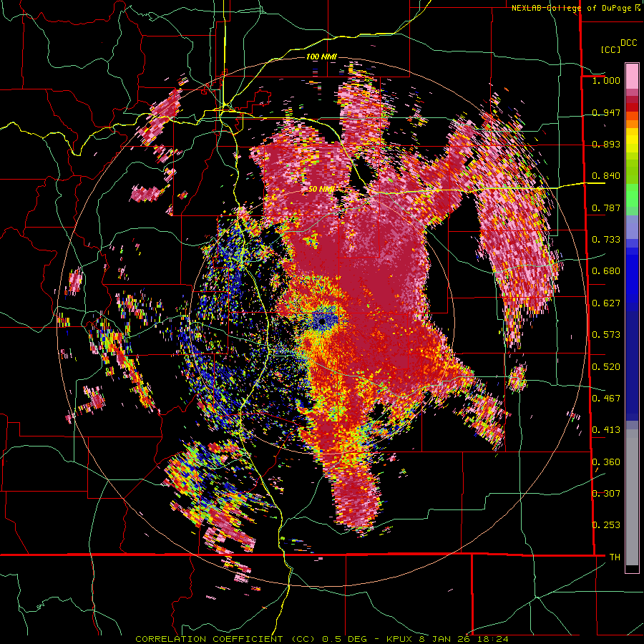Click the gray lower segment of color bar
644x644 pixels.
pos(632,497)
